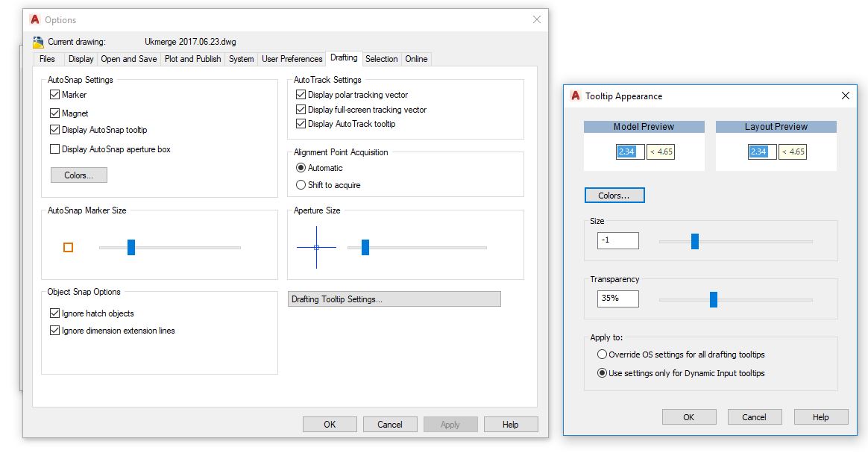Switch to User Preferences tab
Viewport: 868px width, 459px height.
tap(292, 59)
